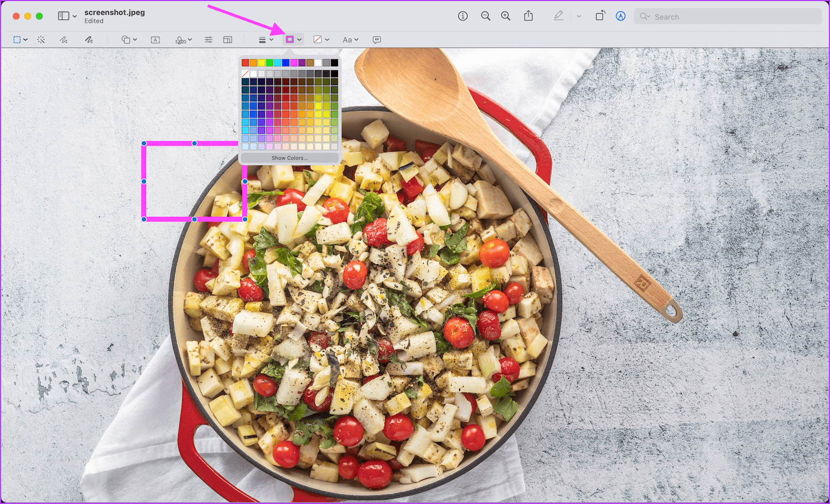Expand the highlight color options chevron
The height and width of the screenshot is (504, 830).
579,17
